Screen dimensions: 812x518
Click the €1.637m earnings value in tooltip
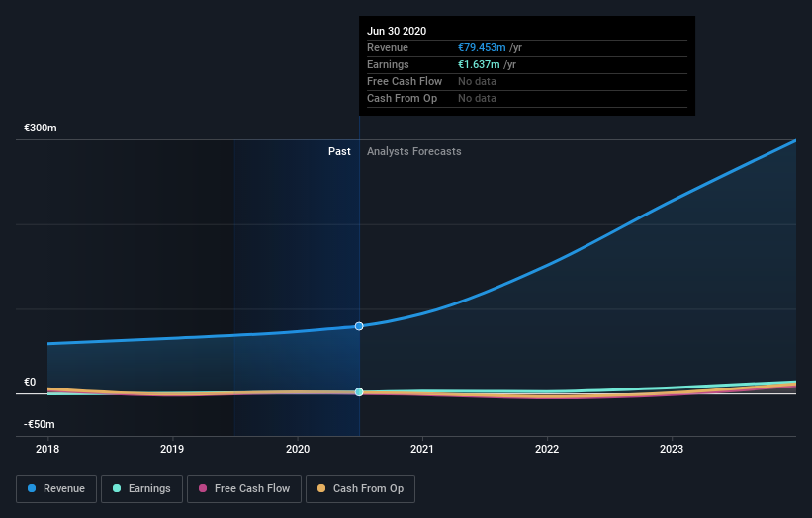click(479, 64)
